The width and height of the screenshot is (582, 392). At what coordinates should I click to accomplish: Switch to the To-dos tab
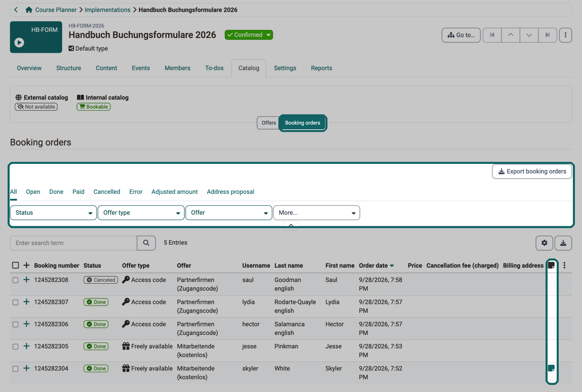pyautogui.click(x=215, y=68)
